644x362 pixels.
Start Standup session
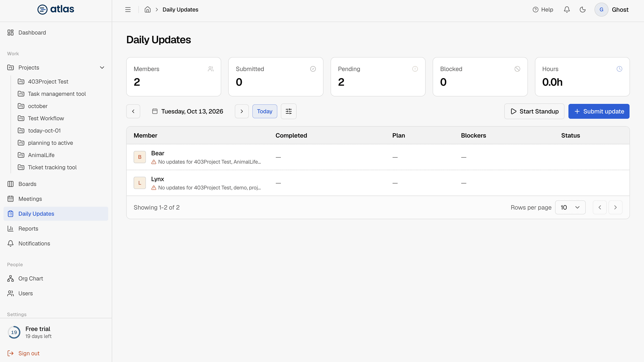tap(534, 111)
